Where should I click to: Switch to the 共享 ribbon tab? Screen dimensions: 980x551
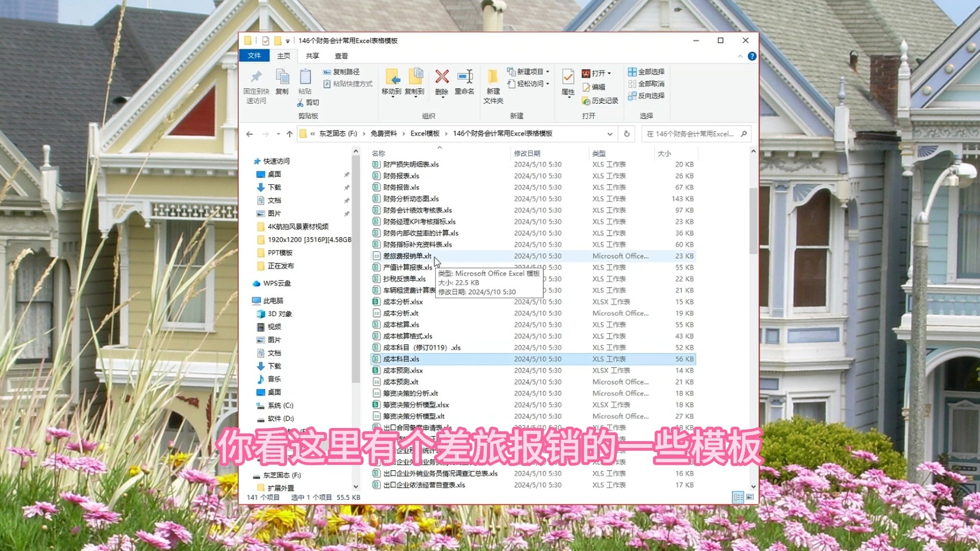coord(313,56)
